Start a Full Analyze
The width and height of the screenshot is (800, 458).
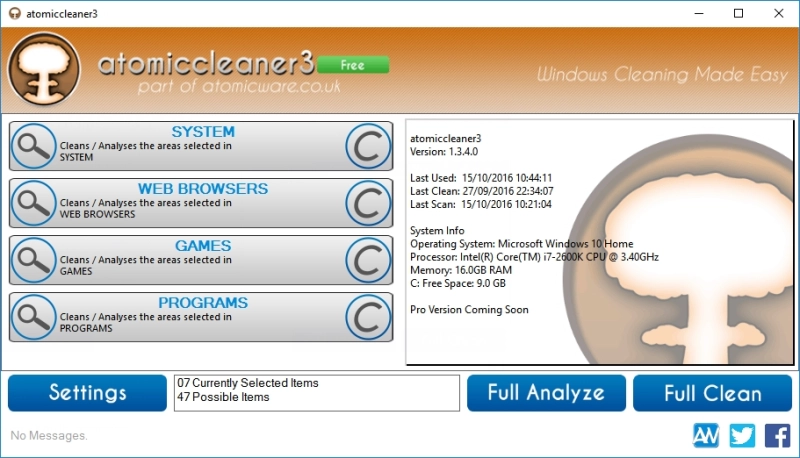point(546,393)
